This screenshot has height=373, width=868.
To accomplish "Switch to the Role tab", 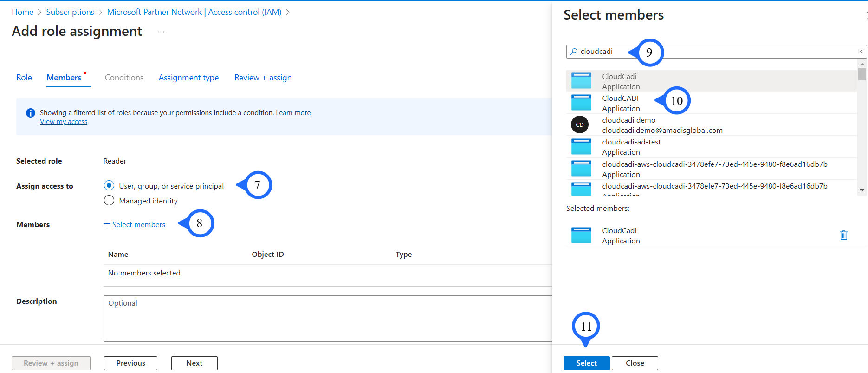I will pyautogui.click(x=24, y=78).
